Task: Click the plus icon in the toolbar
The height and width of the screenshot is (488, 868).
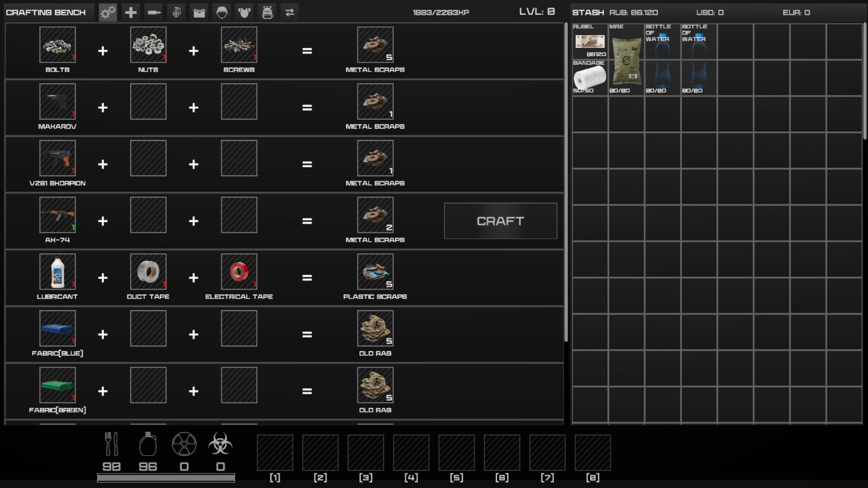Action: click(x=131, y=12)
